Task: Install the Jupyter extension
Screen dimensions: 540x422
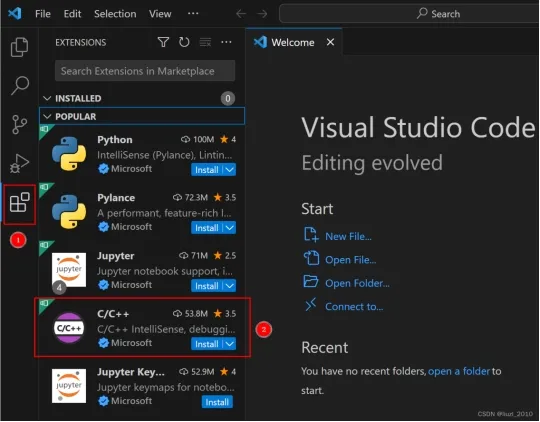Action: 207,286
